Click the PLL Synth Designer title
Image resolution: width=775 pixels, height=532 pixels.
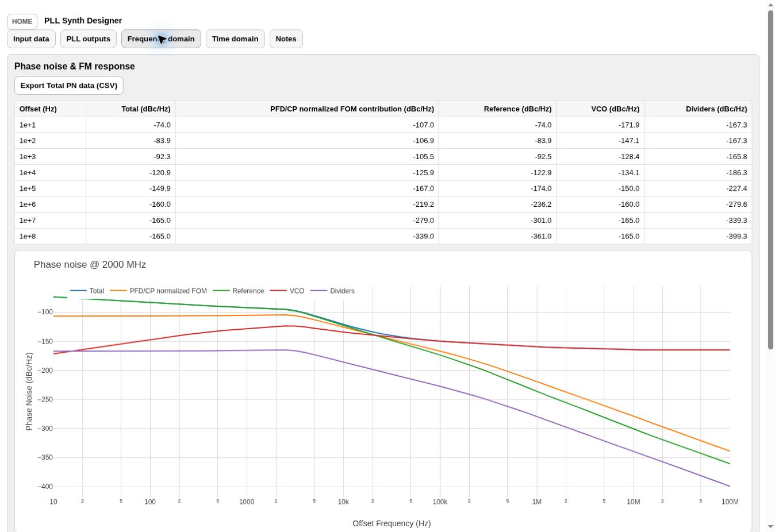(83, 21)
